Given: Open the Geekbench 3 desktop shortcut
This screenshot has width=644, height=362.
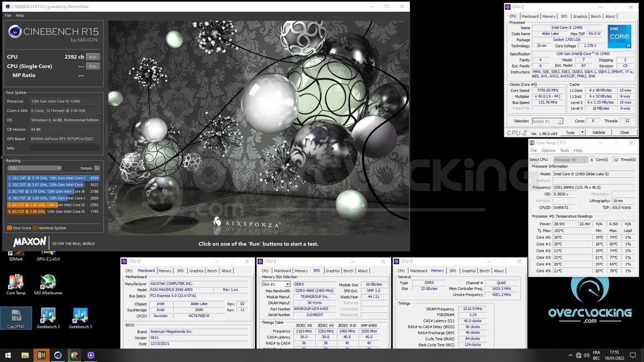Looking at the screenshot, I should [48, 319].
